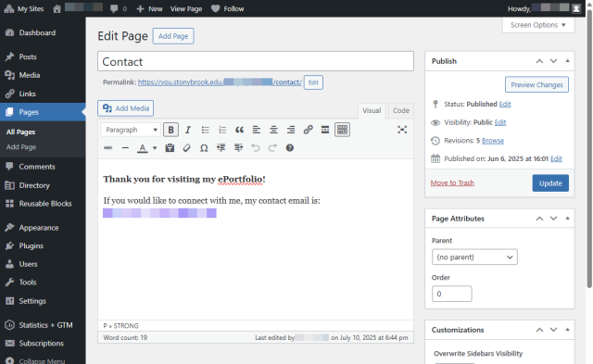Open the Parent page dropdown
This screenshot has width=593, height=364.
pyautogui.click(x=474, y=257)
